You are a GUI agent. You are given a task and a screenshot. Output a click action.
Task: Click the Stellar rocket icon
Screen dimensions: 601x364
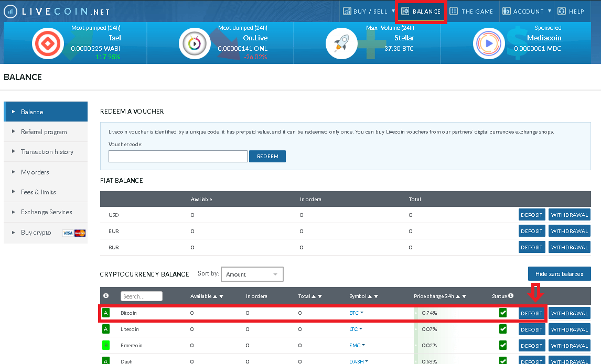point(341,43)
